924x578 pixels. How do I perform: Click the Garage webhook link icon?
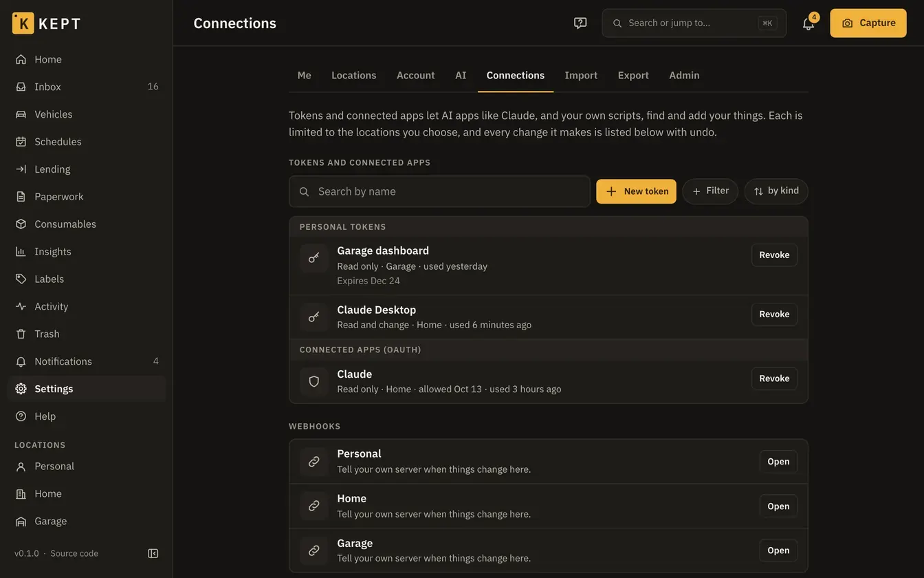tap(314, 550)
